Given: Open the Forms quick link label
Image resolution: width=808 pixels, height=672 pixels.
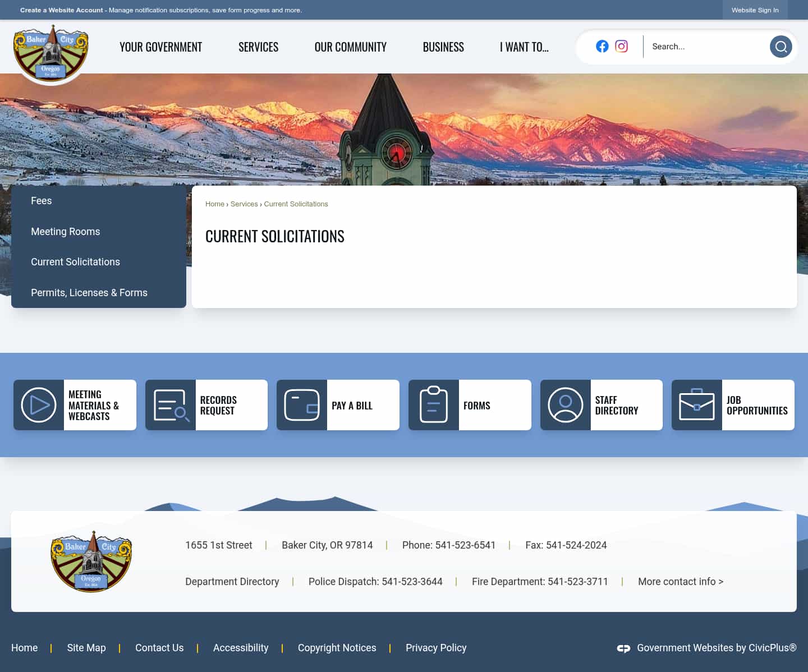Looking at the screenshot, I should (x=477, y=406).
